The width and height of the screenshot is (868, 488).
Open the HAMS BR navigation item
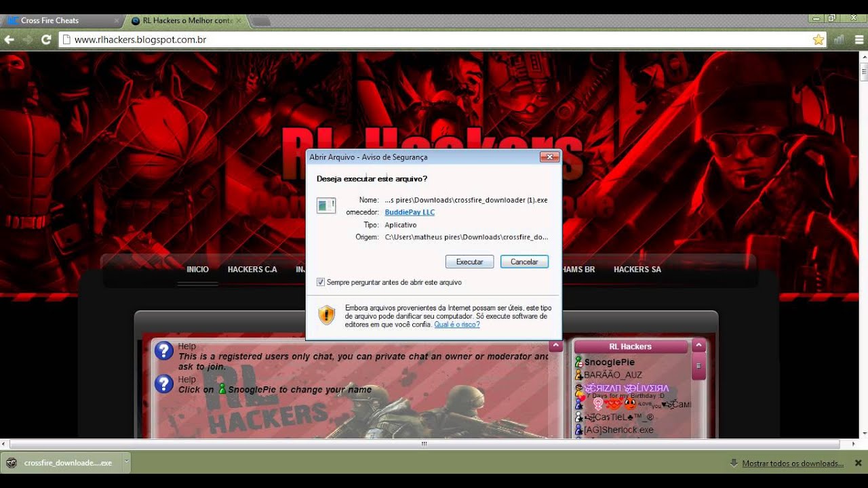[578, 269]
